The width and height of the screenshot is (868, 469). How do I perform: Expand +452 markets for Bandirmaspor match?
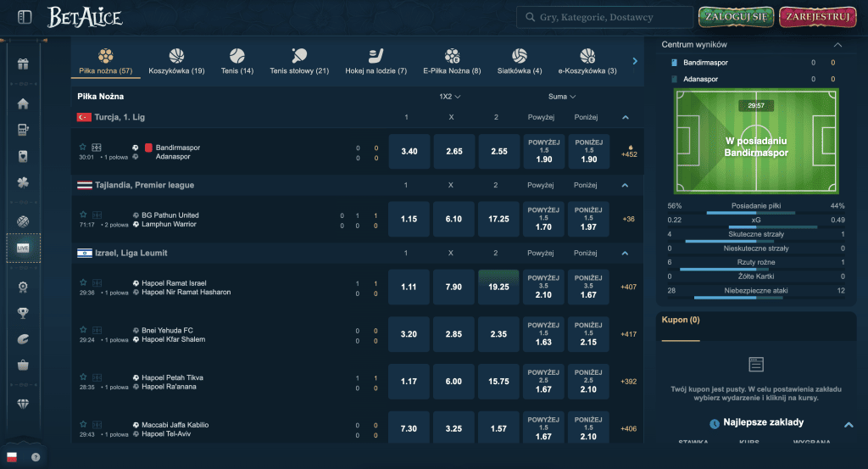[629, 151]
